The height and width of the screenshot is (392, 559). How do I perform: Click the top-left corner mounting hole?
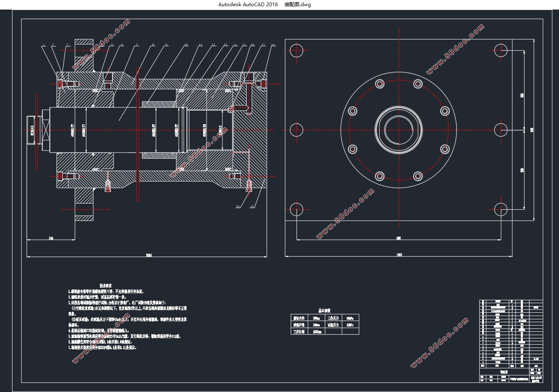coord(297,50)
